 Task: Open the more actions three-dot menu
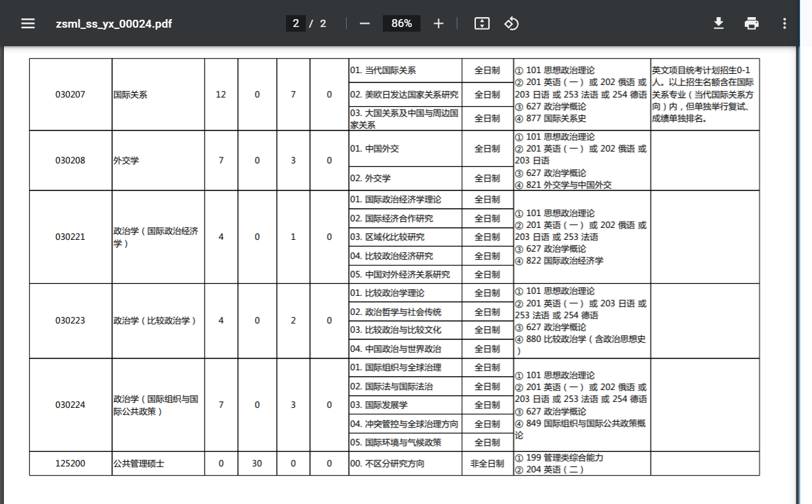tap(784, 24)
